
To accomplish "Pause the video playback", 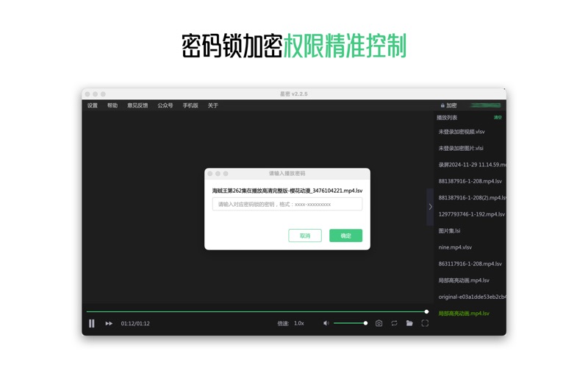I will [x=92, y=323].
